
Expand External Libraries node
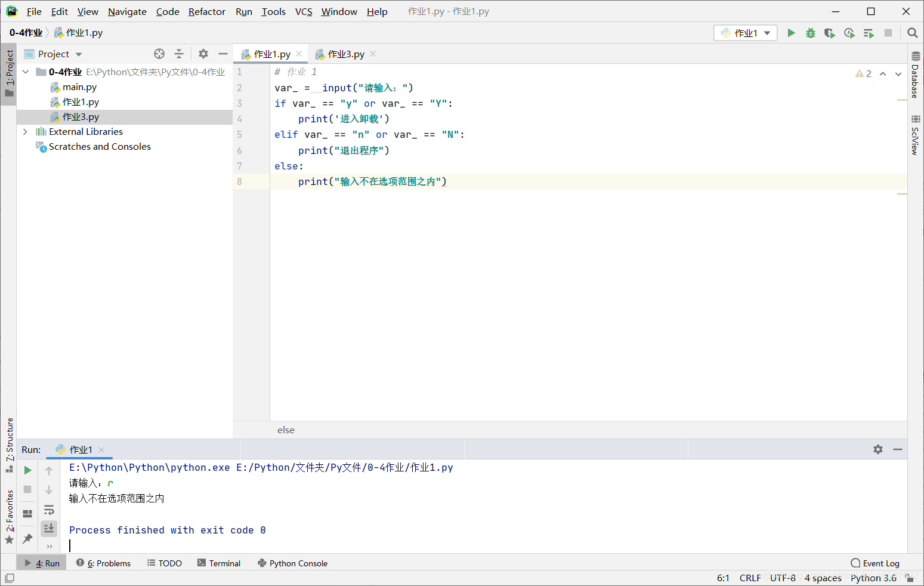click(25, 132)
